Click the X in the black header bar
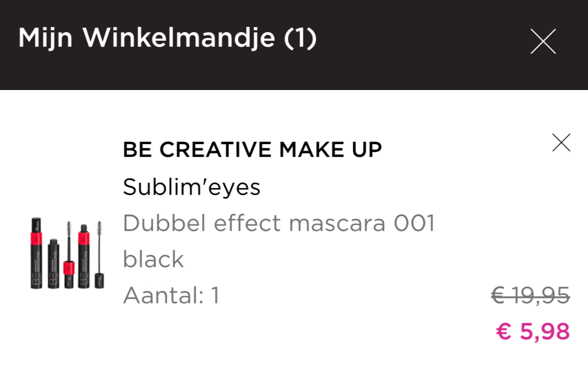This screenshot has width=588, height=379. click(543, 41)
